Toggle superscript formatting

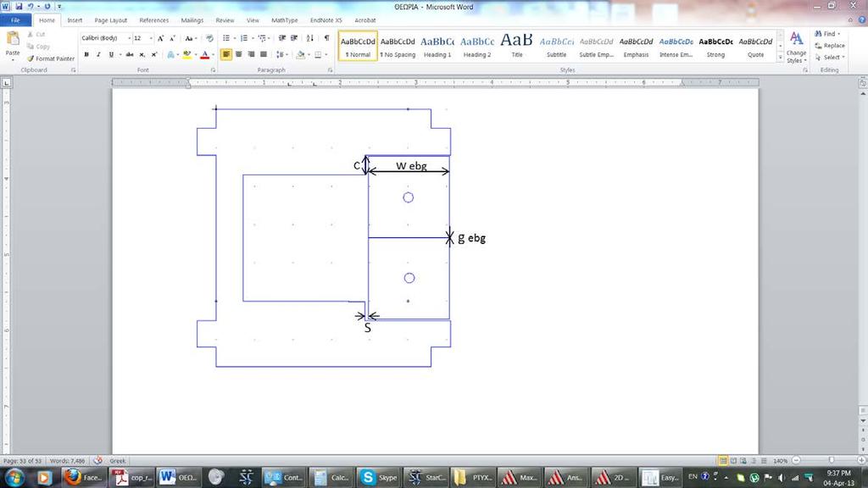click(154, 54)
